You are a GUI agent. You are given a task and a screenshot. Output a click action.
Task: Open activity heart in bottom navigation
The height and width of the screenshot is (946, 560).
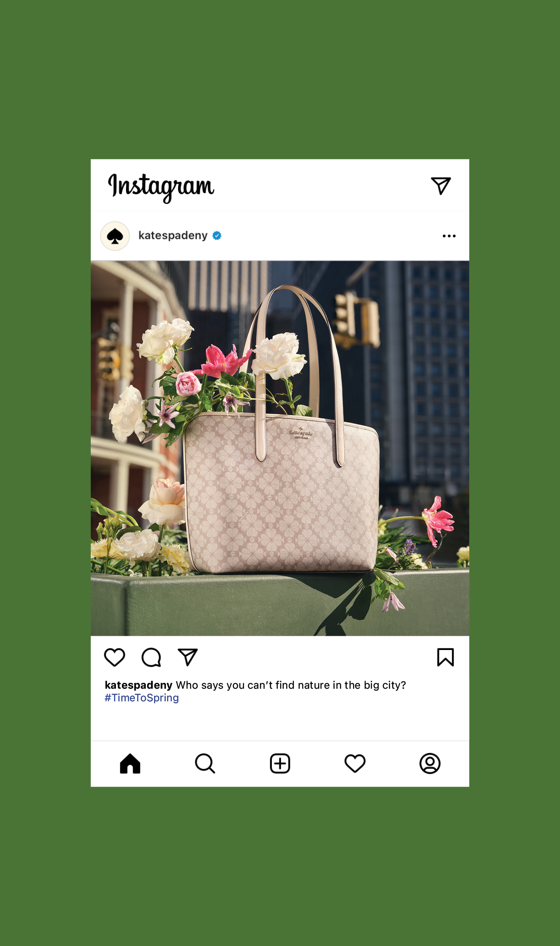pyautogui.click(x=355, y=764)
